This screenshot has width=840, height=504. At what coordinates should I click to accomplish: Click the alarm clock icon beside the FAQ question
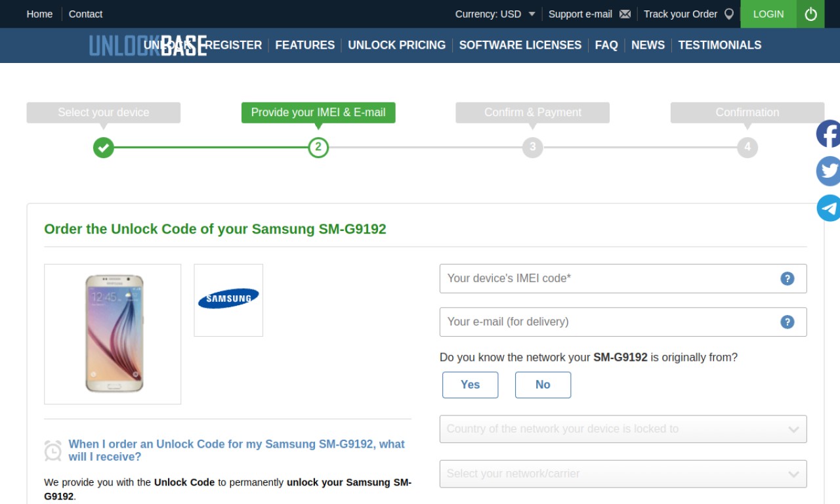point(53,450)
